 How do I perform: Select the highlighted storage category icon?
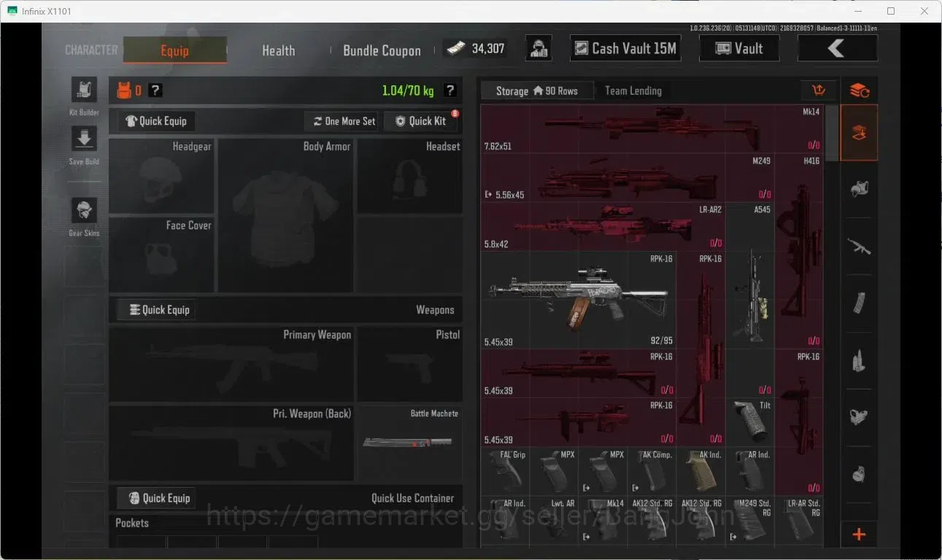coord(859,133)
